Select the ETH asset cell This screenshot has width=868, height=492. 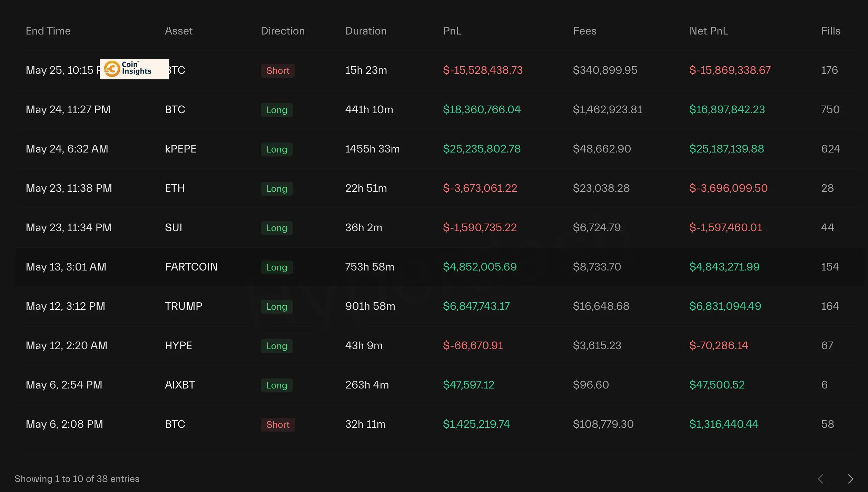(175, 188)
